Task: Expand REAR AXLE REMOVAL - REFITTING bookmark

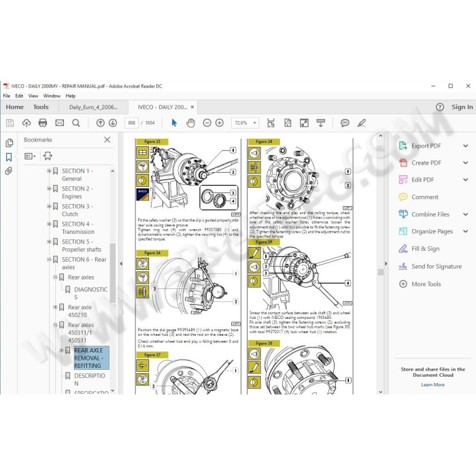Action: click(x=61, y=350)
